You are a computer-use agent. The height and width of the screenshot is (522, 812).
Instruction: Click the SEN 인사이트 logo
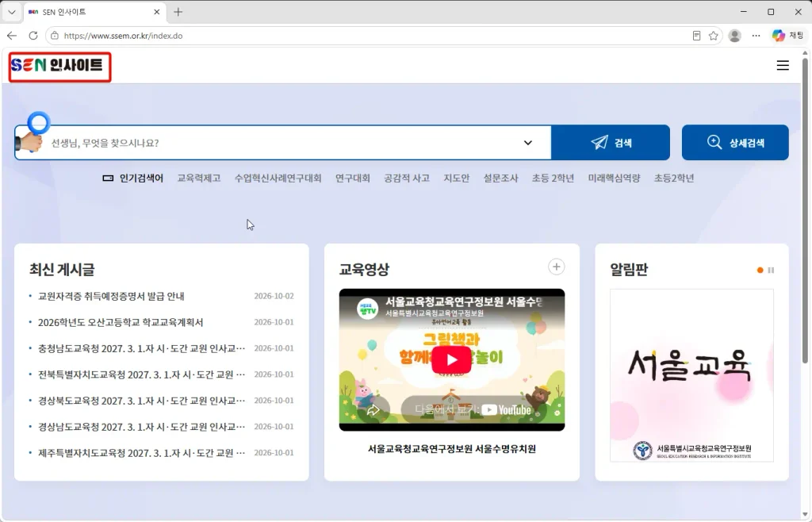[57, 65]
